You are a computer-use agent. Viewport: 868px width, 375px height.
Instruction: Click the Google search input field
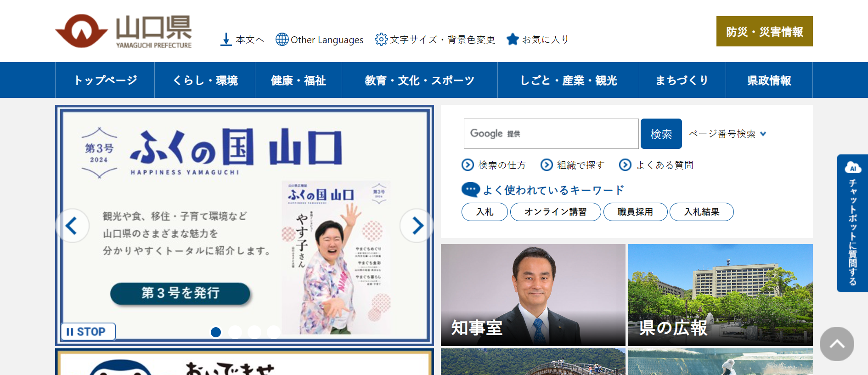(x=551, y=134)
